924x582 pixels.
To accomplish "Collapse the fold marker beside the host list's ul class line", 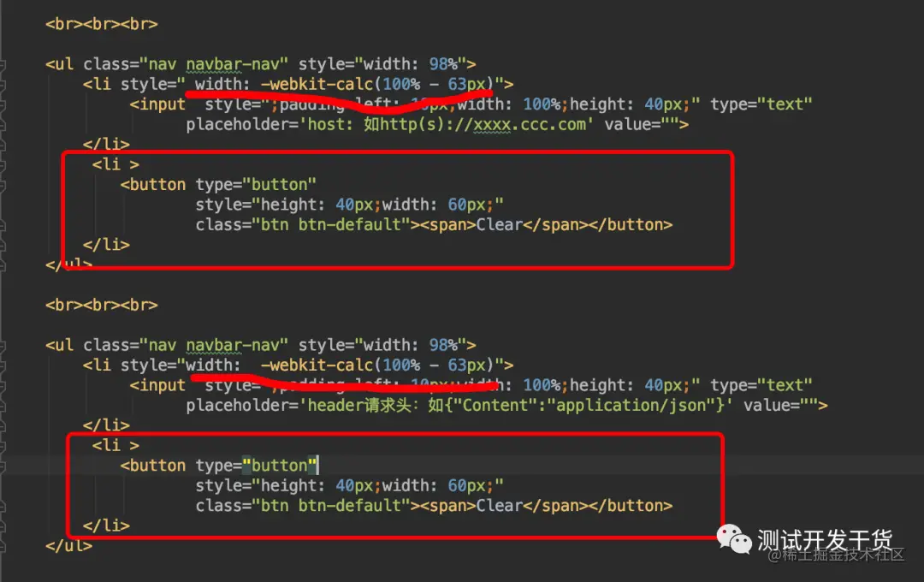I will pyautogui.click(x=3, y=64).
